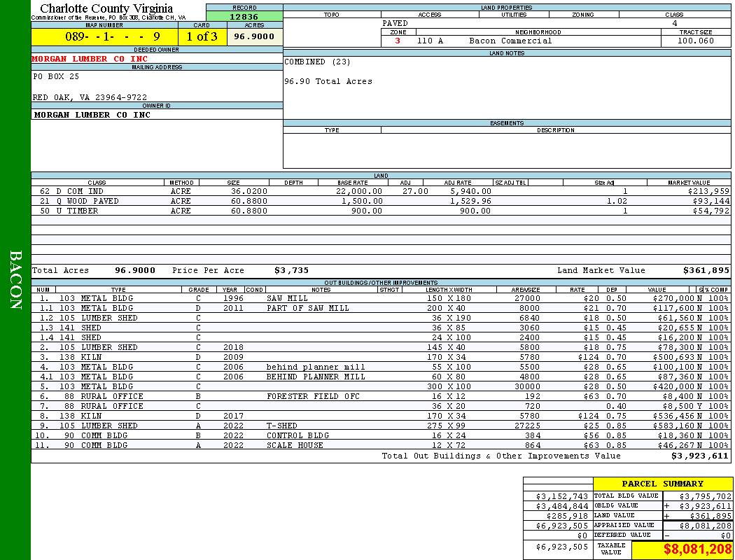The width and height of the screenshot is (735, 560).
Task: Select neighborhood Bacon Commercial
Action: (510, 41)
